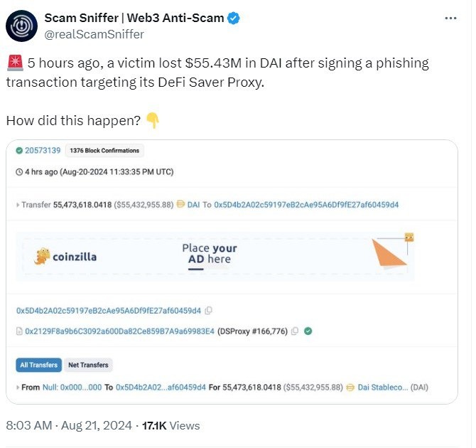Image resolution: width=476 pixels, height=448 pixels.
Task: Select the All Transfers tab
Action: (x=38, y=365)
